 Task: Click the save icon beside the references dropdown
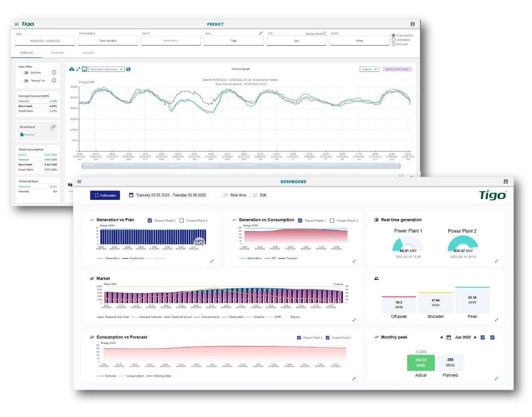pos(128,69)
